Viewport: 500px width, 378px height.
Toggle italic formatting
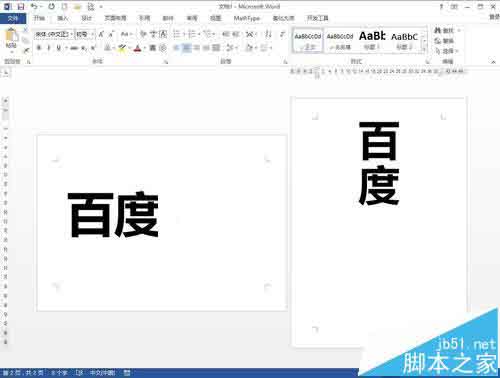49,48
